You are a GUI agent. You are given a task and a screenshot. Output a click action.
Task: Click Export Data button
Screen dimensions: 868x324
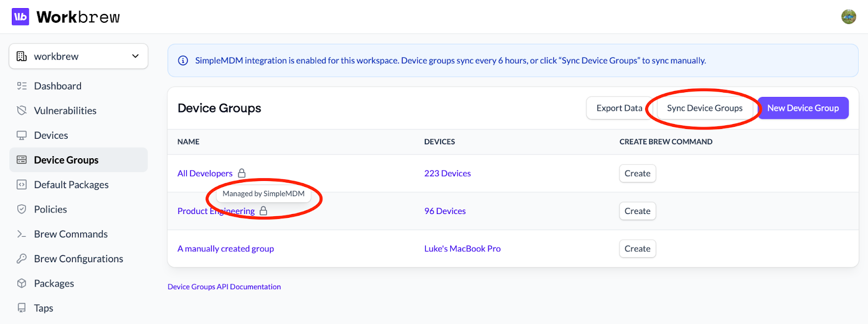pos(619,108)
